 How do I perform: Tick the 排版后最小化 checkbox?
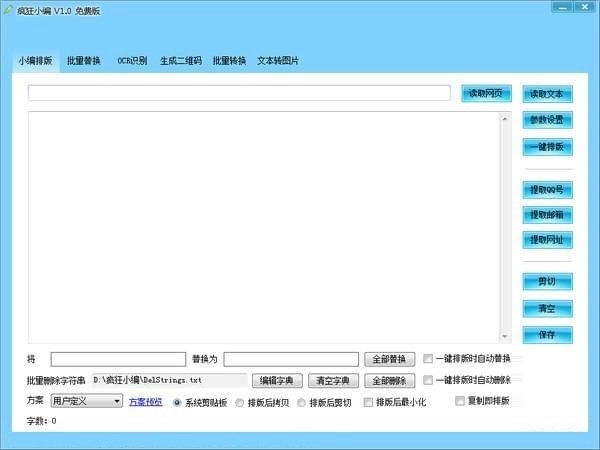coord(369,402)
